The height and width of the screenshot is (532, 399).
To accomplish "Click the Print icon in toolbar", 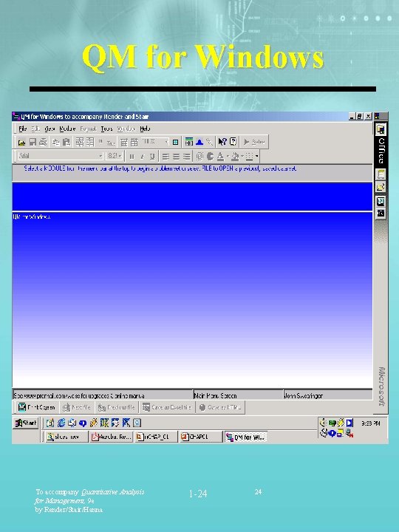I will point(43,142).
